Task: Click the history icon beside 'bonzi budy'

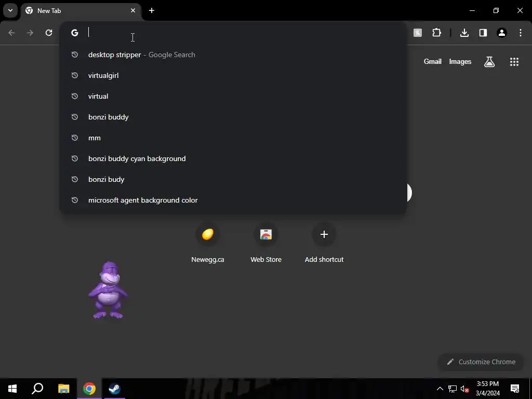Action: [x=75, y=179]
